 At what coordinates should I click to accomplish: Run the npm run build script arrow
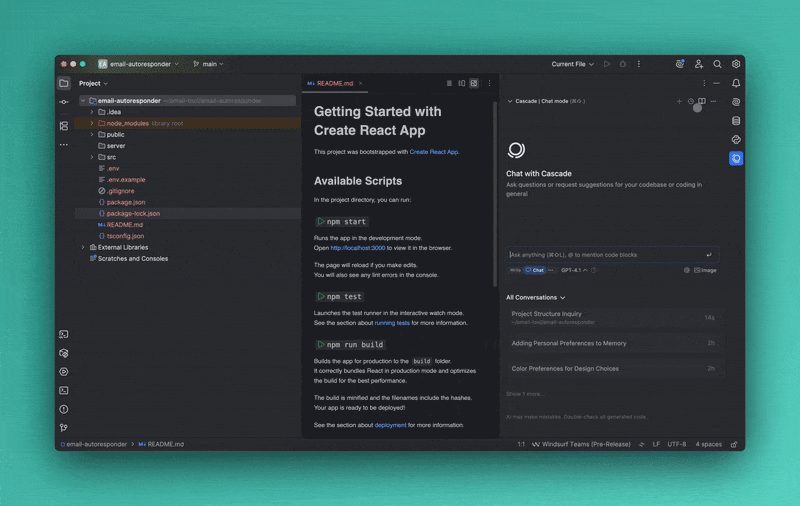coord(321,345)
